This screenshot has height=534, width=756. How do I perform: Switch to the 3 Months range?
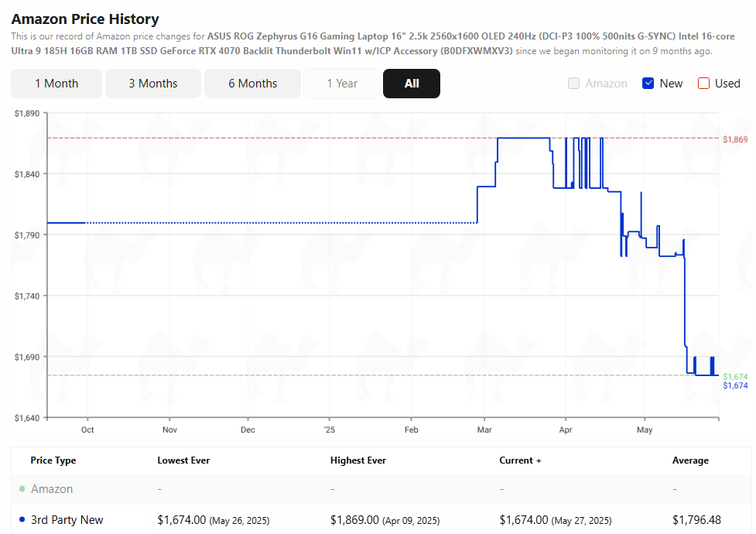(153, 84)
